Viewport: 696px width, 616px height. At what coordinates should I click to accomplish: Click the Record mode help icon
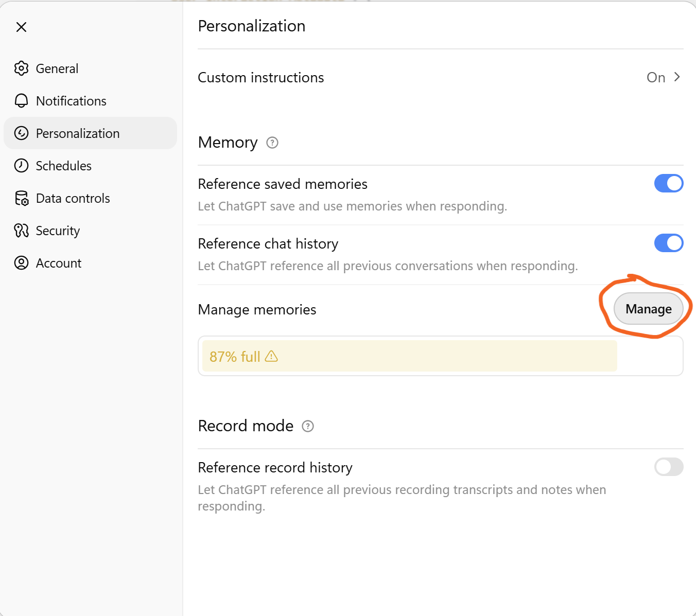click(308, 426)
